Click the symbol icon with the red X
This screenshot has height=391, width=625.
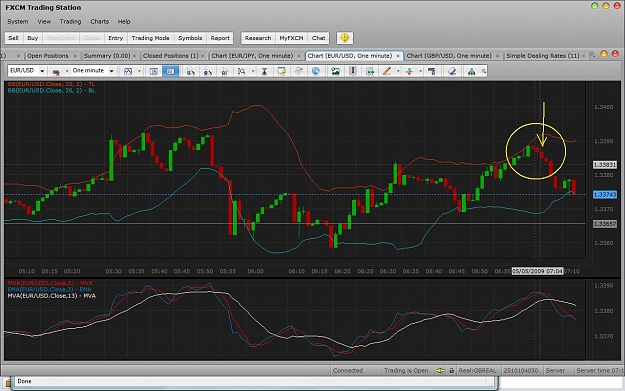coord(56,71)
